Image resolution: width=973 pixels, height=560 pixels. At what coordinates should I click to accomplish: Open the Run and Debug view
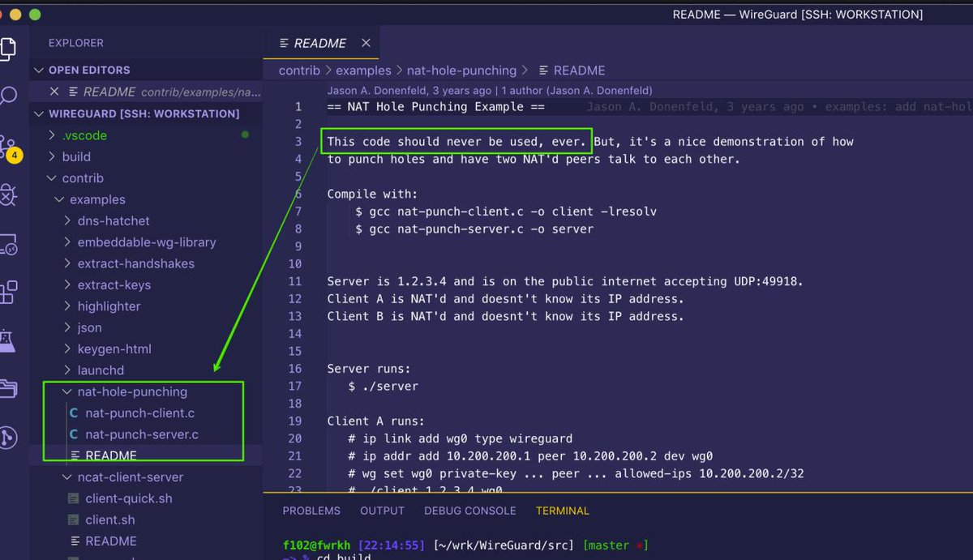[x=7, y=194]
